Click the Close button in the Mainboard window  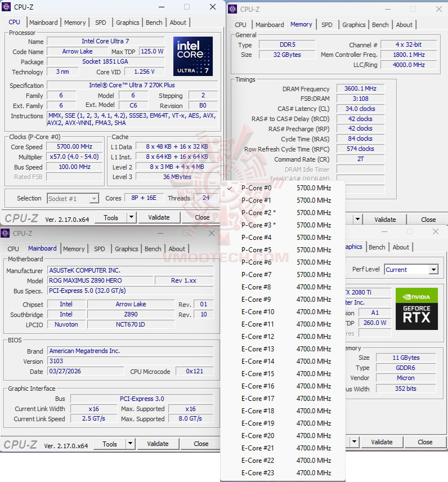click(x=201, y=444)
